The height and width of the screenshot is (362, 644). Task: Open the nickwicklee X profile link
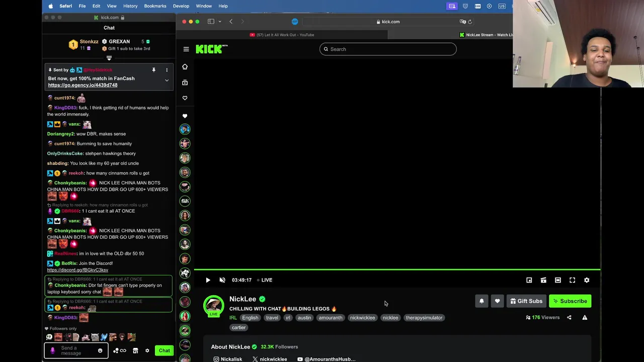[270, 359]
